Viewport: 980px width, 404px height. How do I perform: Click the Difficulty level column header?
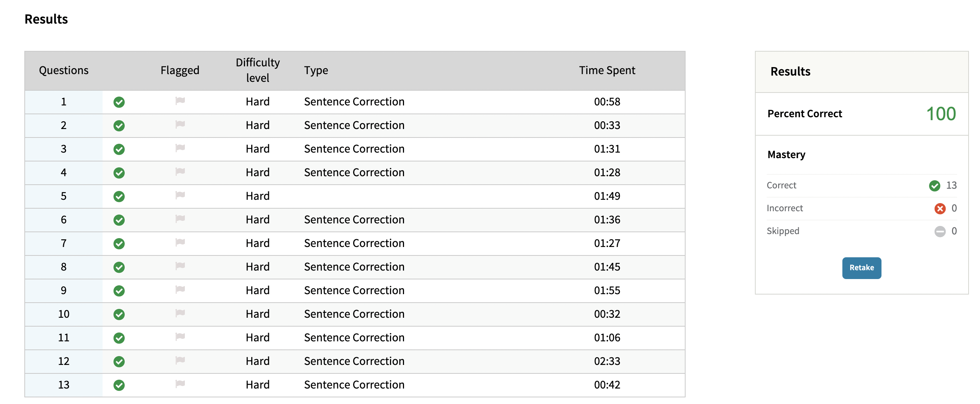pos(258,70)
